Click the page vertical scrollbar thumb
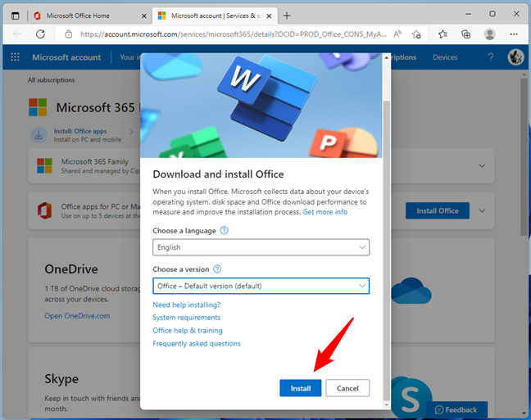The height and width of the screenshot is (420, 531). click(524, 156)
